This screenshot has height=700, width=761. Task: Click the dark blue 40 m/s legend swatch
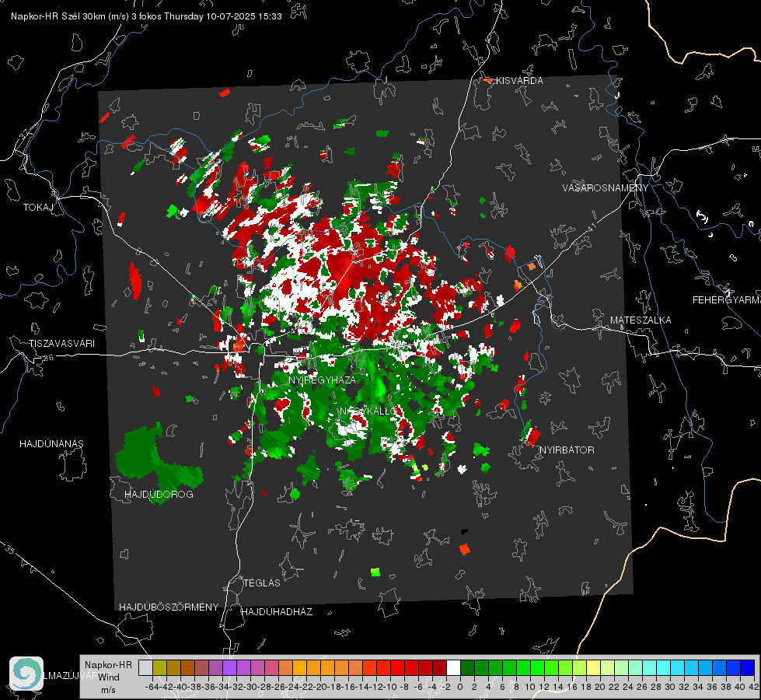[x=748, y=668]
